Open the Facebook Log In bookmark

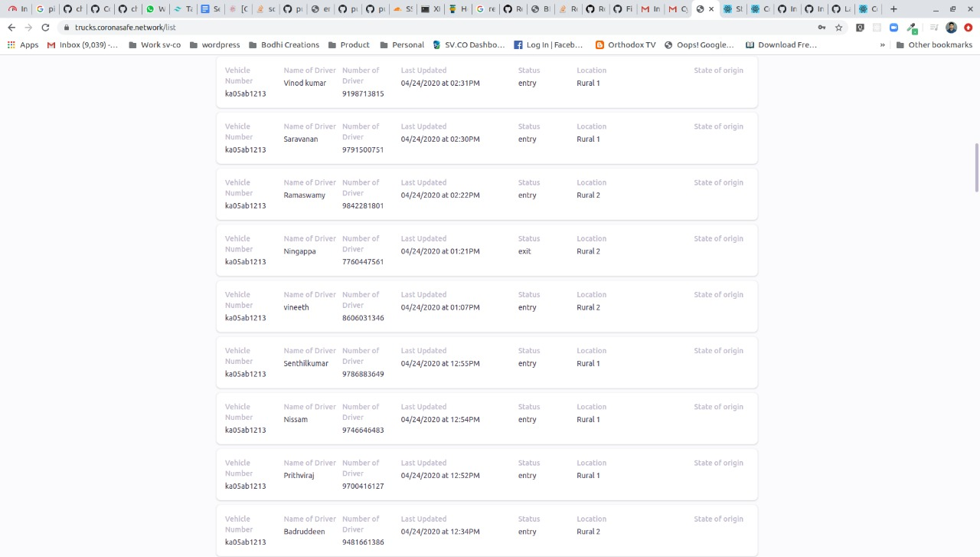click(548, 44)
